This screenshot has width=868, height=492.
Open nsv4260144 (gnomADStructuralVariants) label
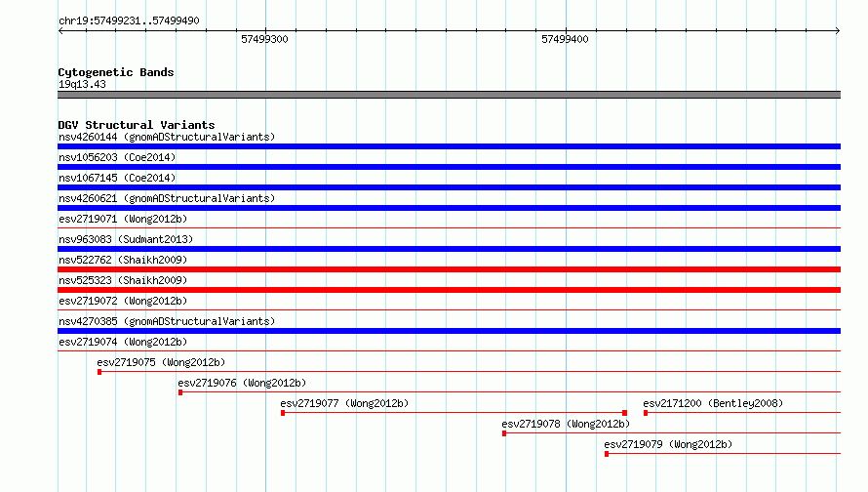click(x=167, y=137)
